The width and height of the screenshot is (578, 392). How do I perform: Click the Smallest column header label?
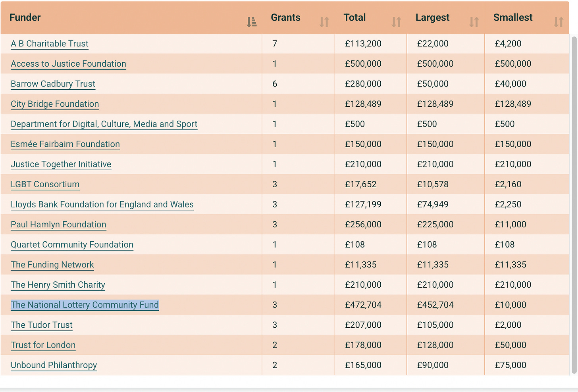(x=513, y=17)
